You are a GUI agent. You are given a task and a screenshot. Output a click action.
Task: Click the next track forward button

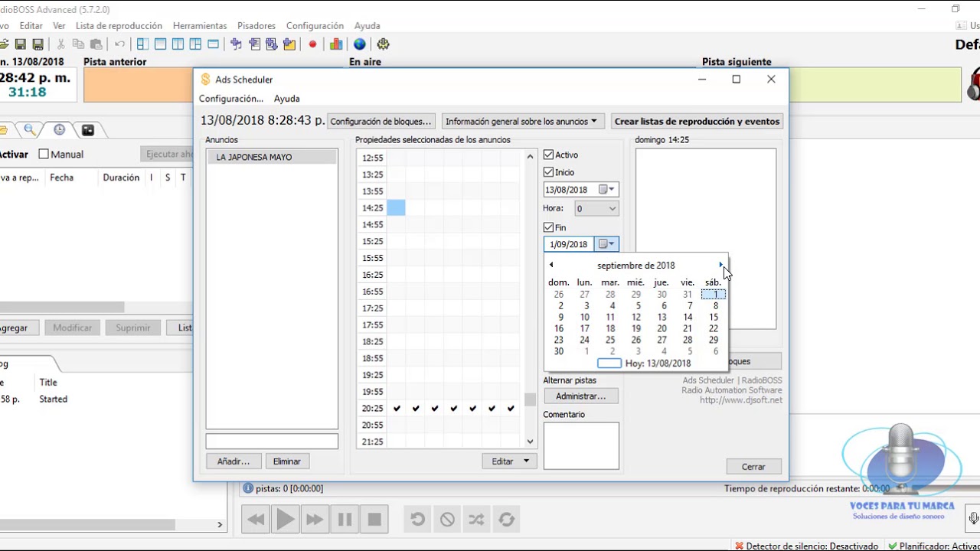[x=315, y=520]
